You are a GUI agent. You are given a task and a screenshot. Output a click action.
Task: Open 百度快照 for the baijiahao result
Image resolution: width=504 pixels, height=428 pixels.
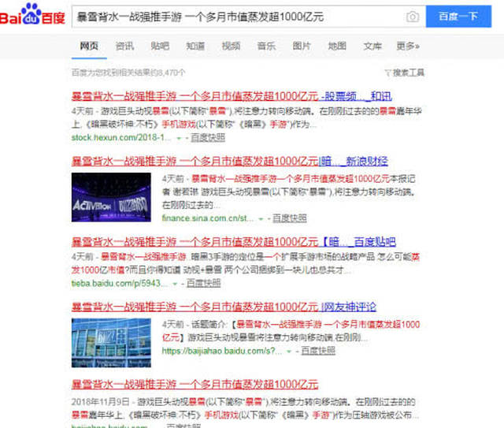coord(318,351)
